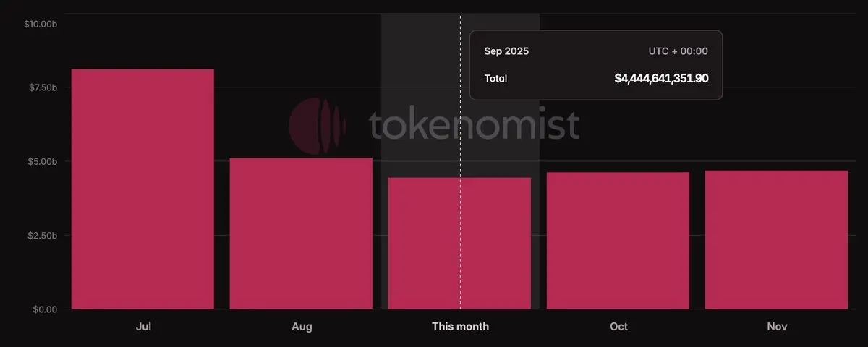Viewport: 868px width, 347px height.
Task: Click the $7.50b y-axis label
Action: [x=42, y=87]
